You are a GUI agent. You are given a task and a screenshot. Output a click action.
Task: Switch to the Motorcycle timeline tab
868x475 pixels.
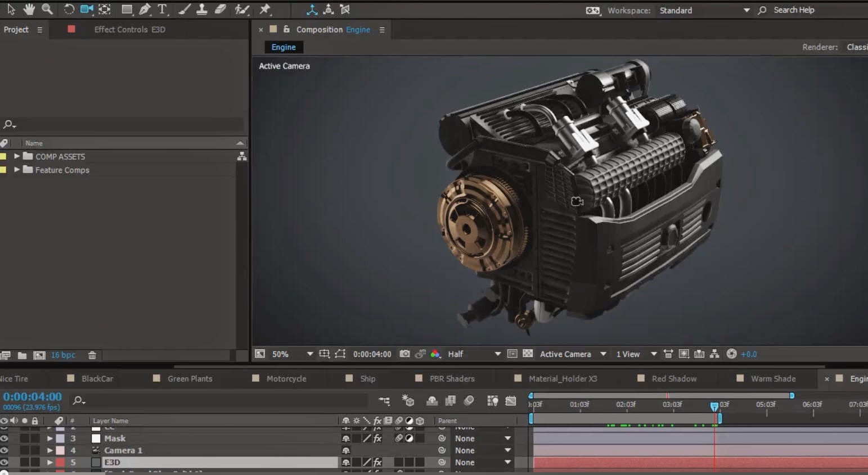pyautogui.click(x=286, y=378)
